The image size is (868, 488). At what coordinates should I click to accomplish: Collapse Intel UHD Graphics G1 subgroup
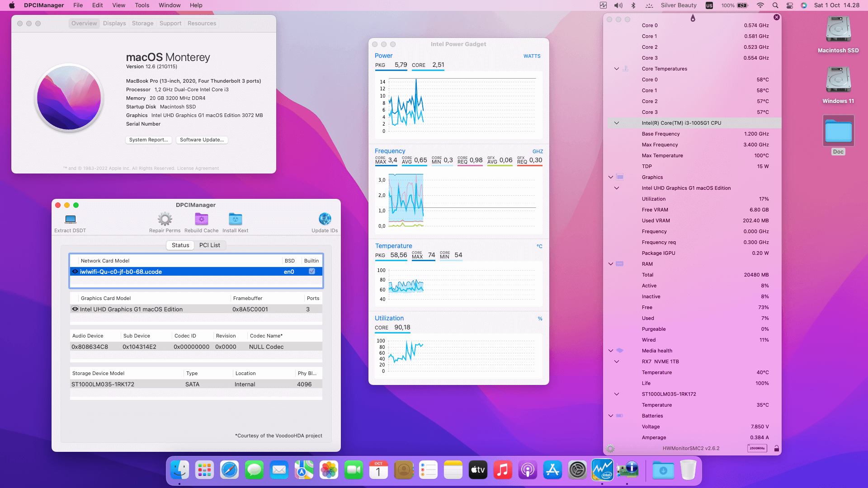point(616,188)
